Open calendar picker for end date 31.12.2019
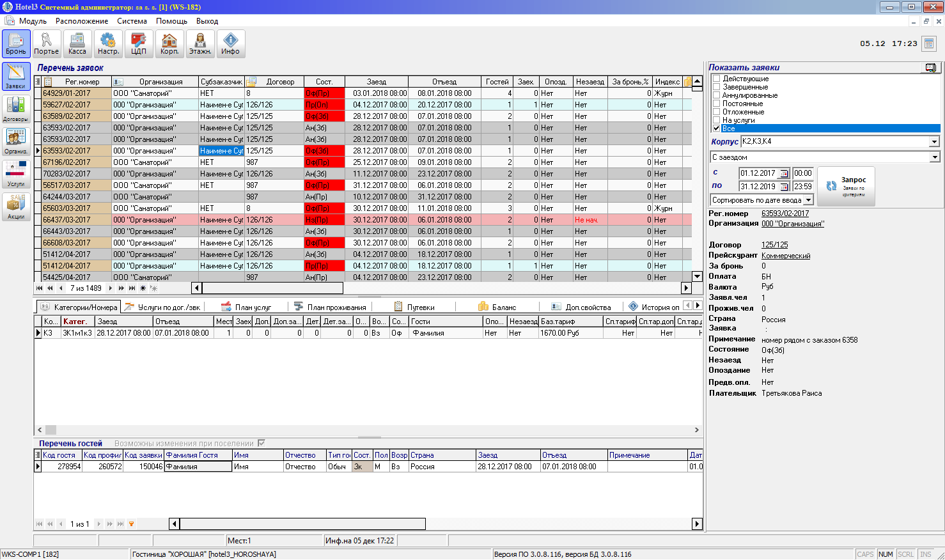945x560 pixels. click(x=785, y=187)
